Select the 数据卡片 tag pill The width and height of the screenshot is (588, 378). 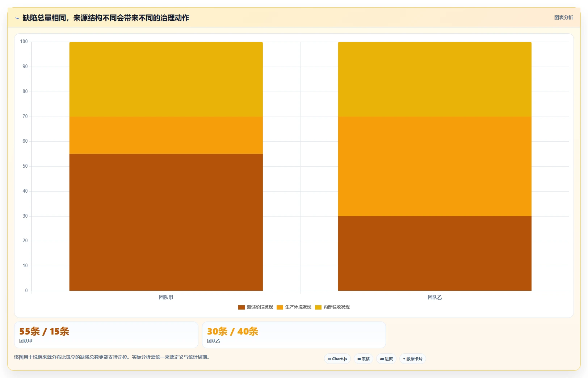click(412, 359)
